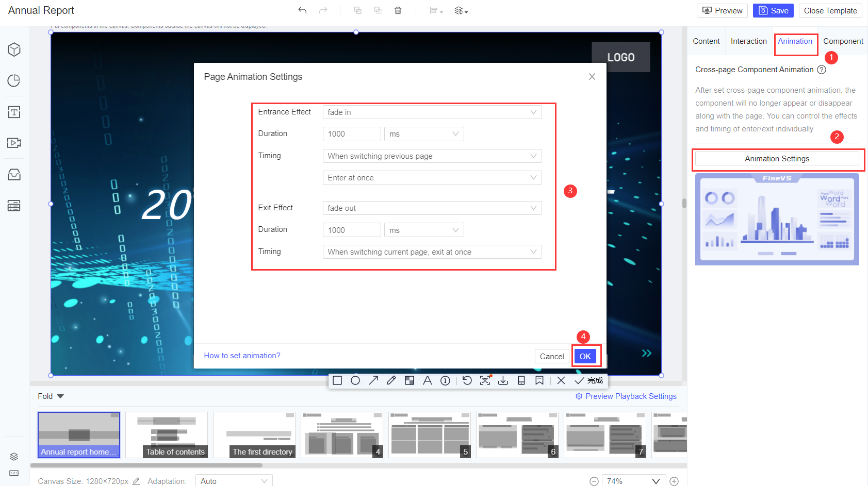Open the Exit Effect Timing dropdown
868x486 pixels.
click(432, 252)
